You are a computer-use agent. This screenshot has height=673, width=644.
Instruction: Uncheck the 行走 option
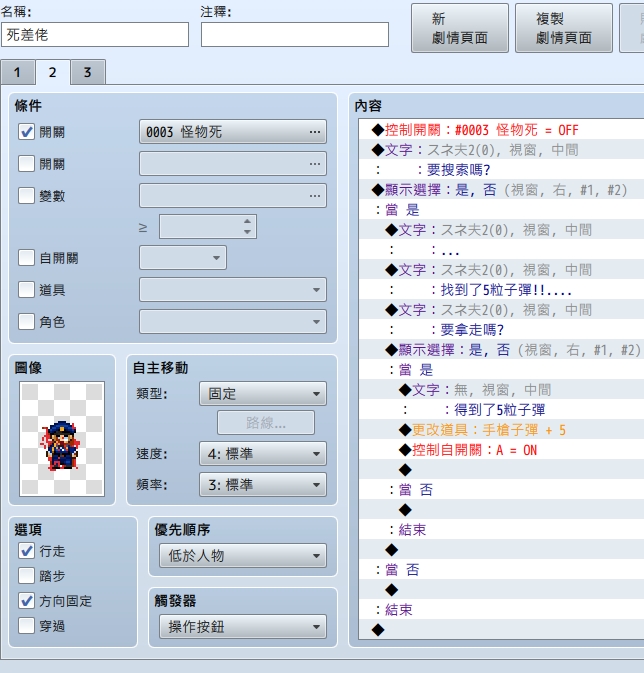point(26,551)
